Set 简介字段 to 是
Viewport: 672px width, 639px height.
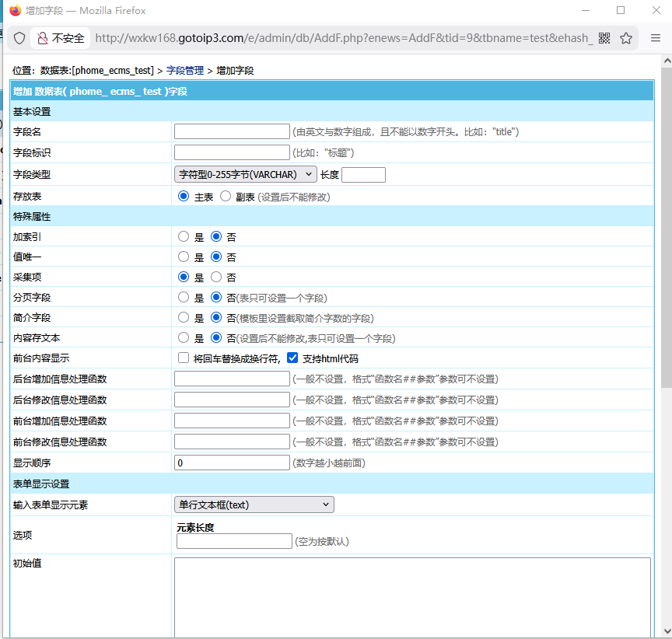click(x=184, y=317)
